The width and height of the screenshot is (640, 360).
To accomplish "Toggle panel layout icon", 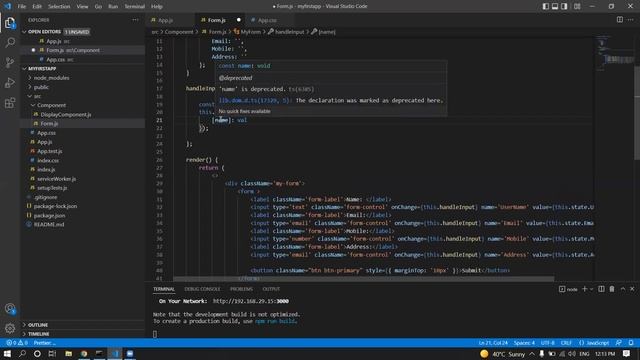I will tap(555, 7).
